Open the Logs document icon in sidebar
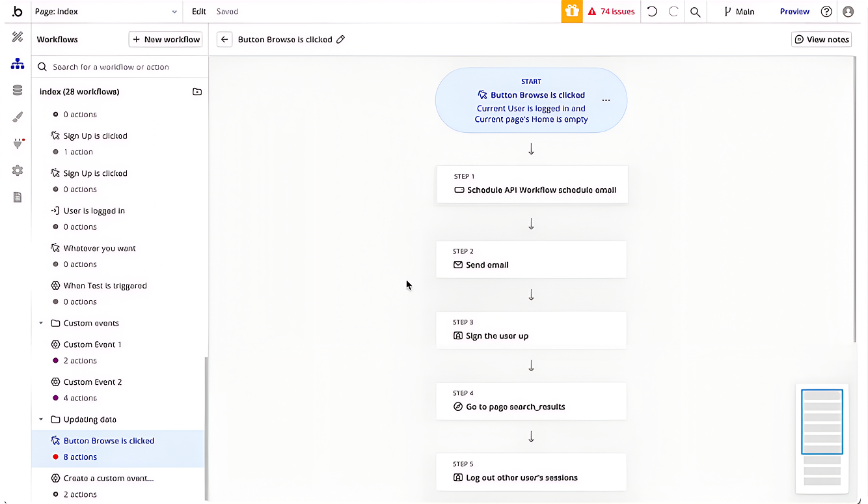This screenshot has height=504, width=868. click(x=18, y=197)
